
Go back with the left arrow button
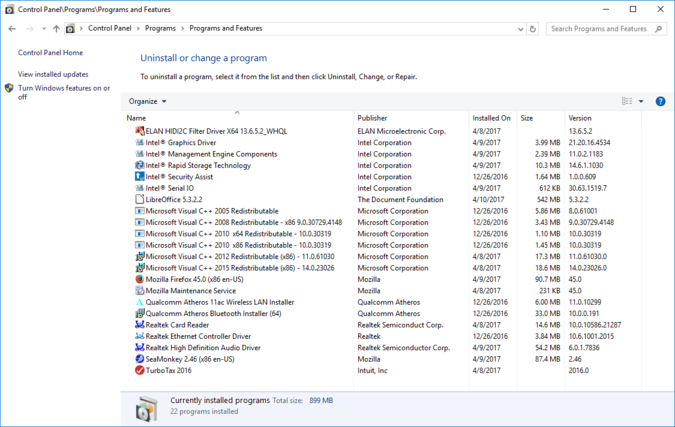pos(12,29)
